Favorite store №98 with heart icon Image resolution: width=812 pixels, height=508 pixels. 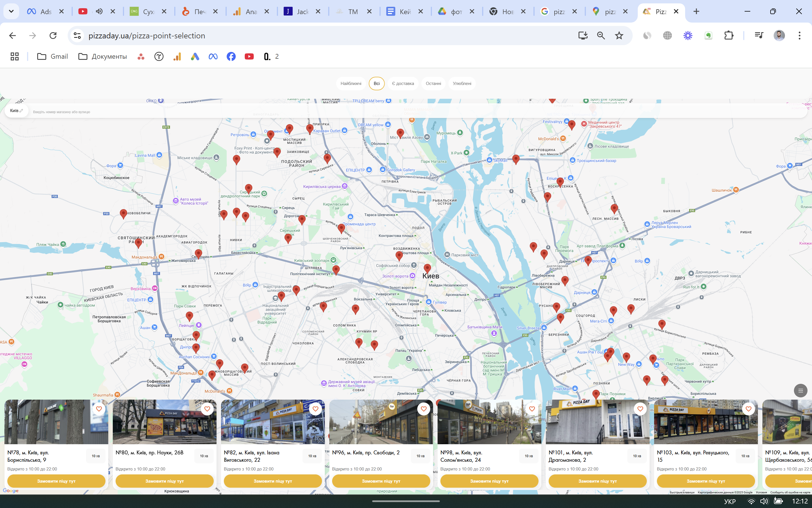[532, 409]
